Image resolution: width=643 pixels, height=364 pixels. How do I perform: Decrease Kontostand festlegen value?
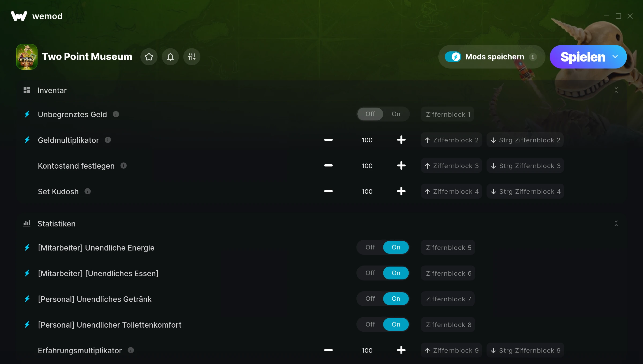coord(328,166)
